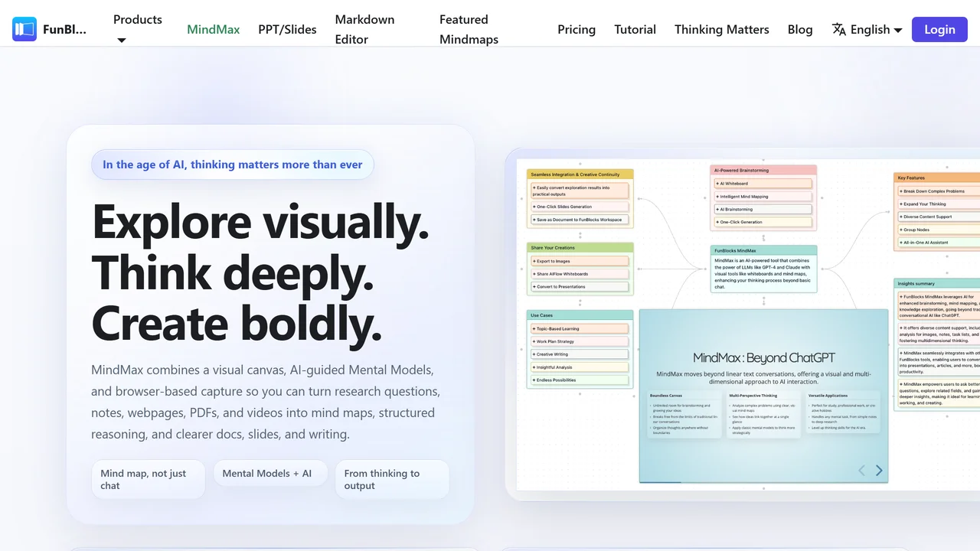
Task: Select the 'Group Nodes' feature node
Action: 939,230
